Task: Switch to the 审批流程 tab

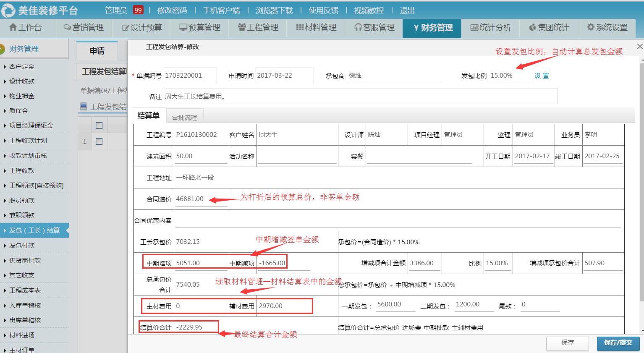Action: 185,116
